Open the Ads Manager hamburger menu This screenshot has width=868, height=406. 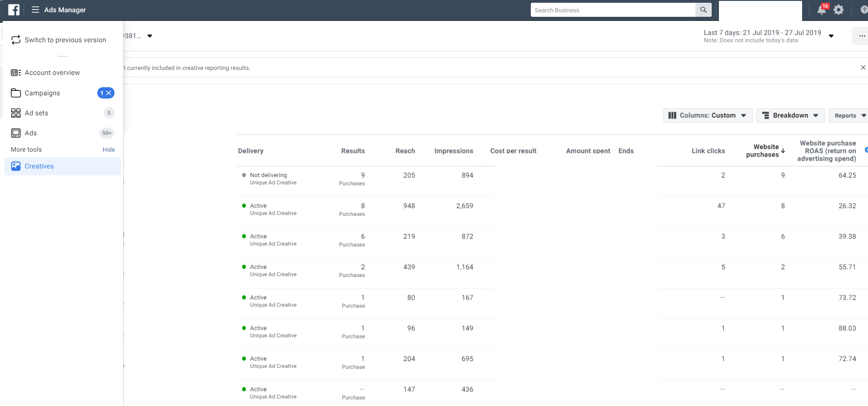[x=35, y=10]
